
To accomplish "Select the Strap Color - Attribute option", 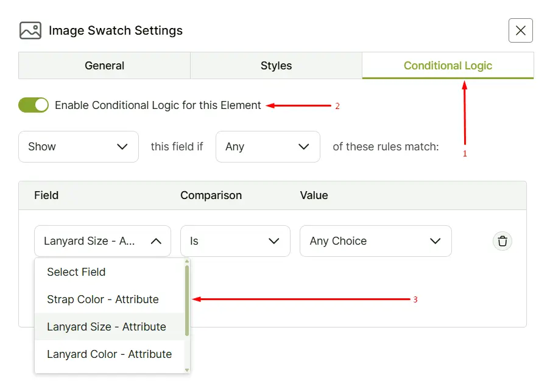I will click(102, 299).
